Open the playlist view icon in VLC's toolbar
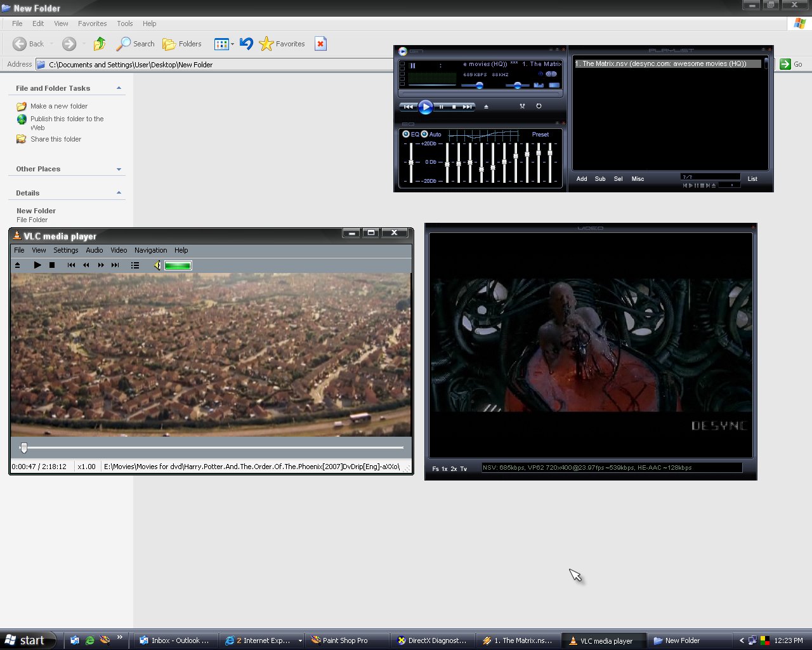Viewport: 812px width, 650px height. pos(135,265)
